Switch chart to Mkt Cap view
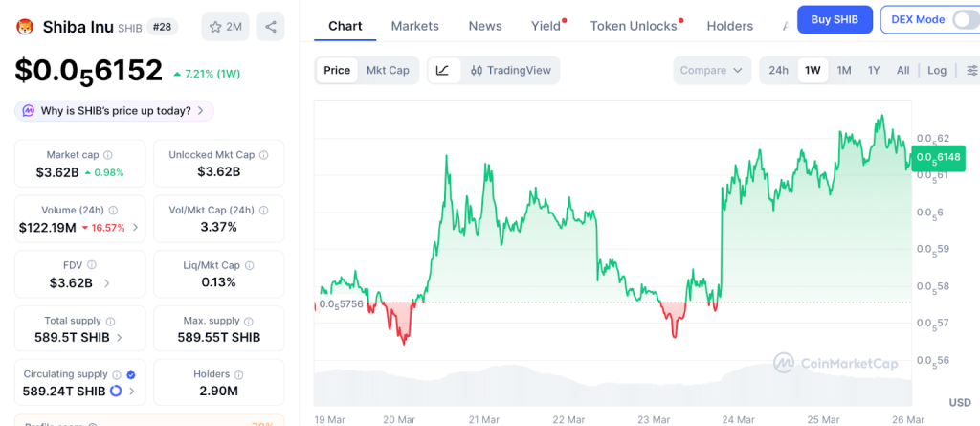 pyautogui.click(x=388, y=70)
